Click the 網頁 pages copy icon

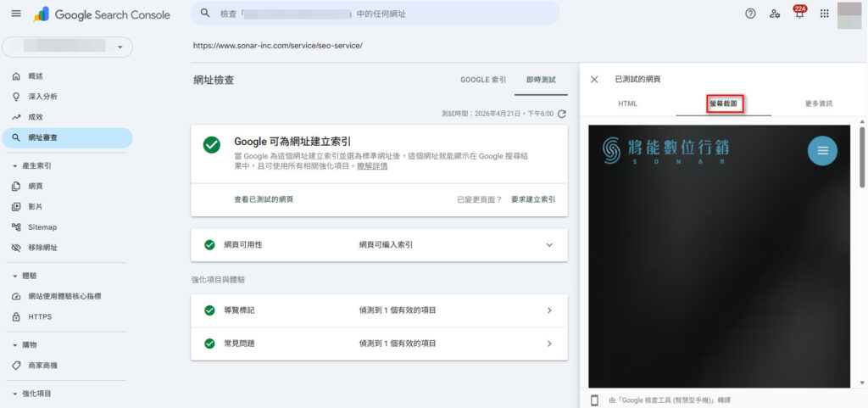coord(16,187)
